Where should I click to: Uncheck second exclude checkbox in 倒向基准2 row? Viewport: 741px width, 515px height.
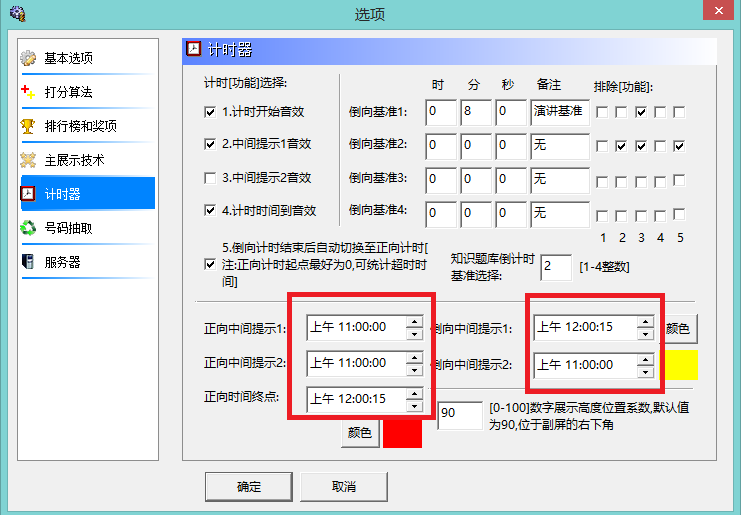click(x=621, y=146)
